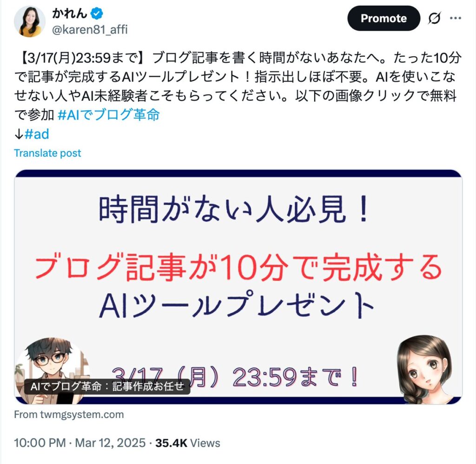Click the red ブログ記事が10分で完成する text in card

coord(238,266)
